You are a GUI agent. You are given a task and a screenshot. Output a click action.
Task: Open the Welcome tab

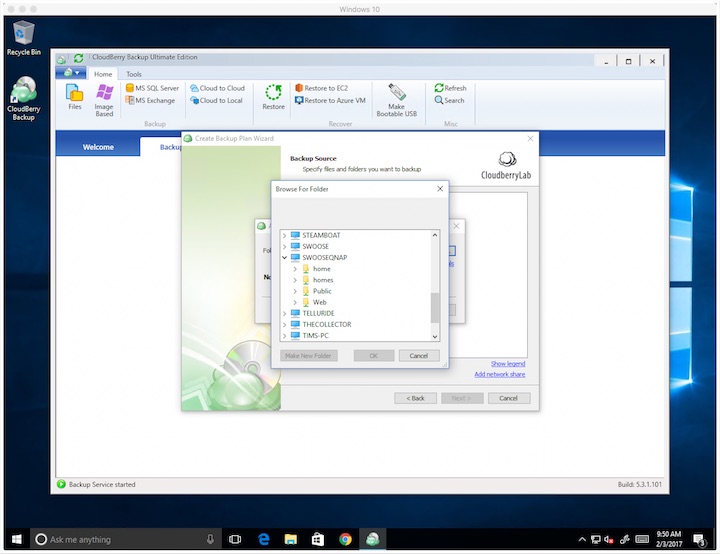[98, 147]
